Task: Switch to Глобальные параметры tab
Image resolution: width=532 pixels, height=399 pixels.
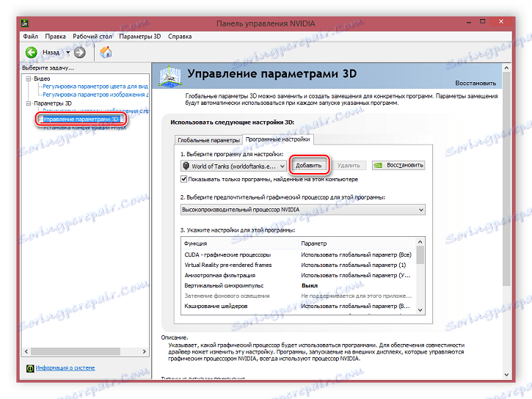Action: pyautogui.click(x=208, y=140)
